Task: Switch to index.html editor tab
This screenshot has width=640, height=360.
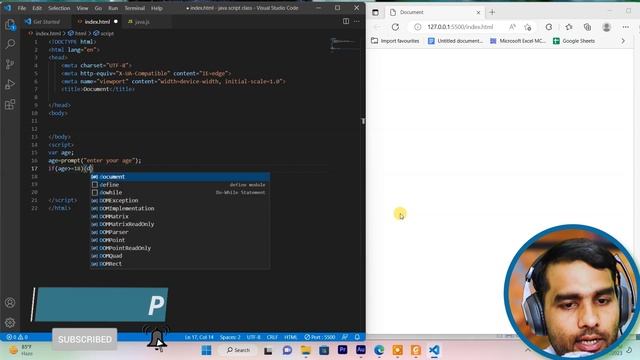Action: 97,22
